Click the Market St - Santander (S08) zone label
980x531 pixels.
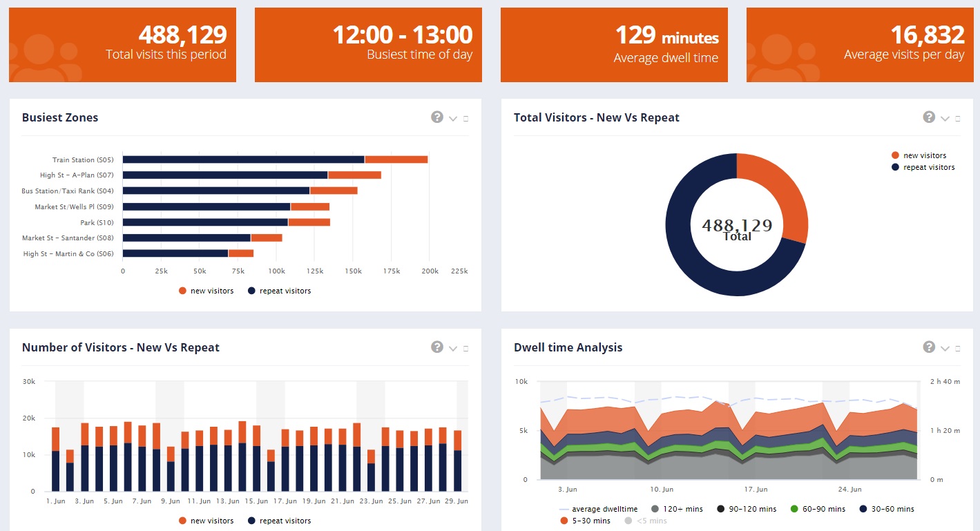(68, 238)
